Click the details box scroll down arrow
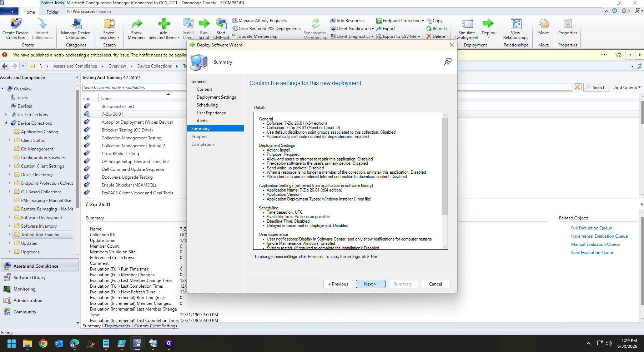 [x=444, y=247]
